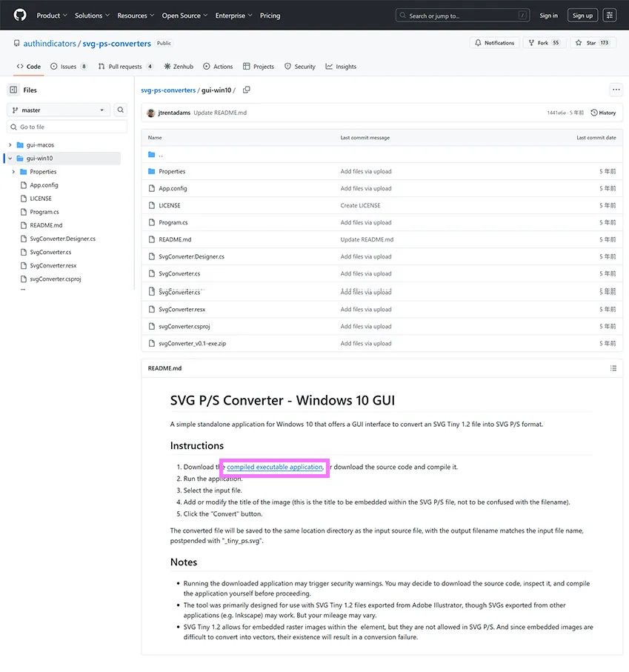Go to the Security tab

300,67
